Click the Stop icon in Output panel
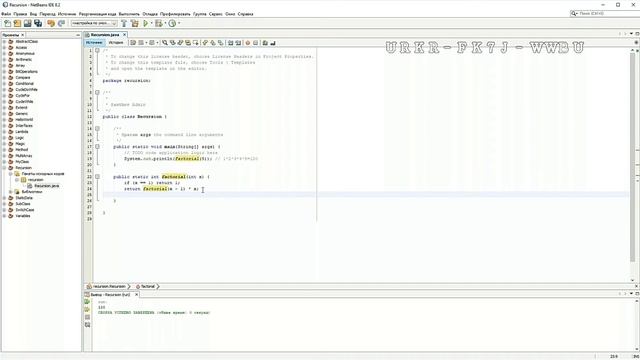 coord(87,317)
